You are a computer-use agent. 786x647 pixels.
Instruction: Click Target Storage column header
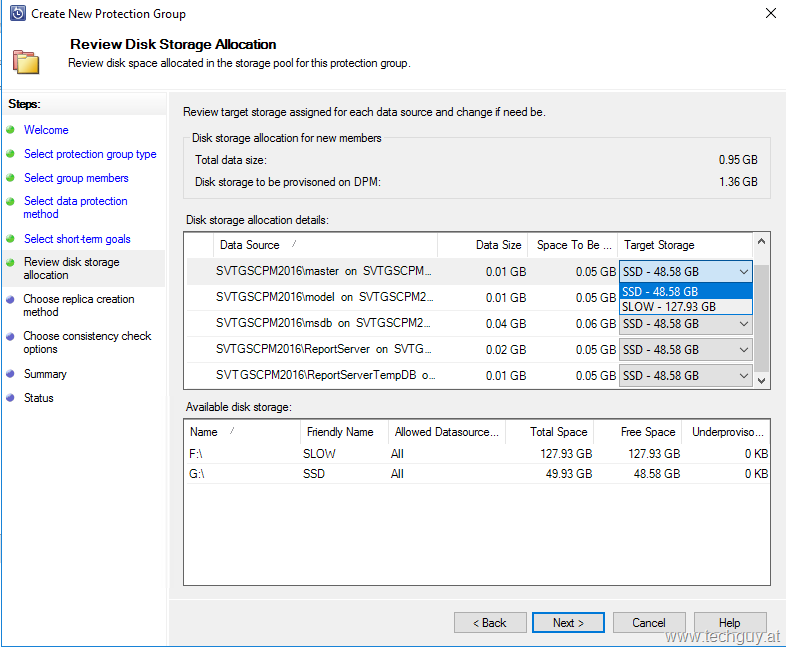coord(685,245)
